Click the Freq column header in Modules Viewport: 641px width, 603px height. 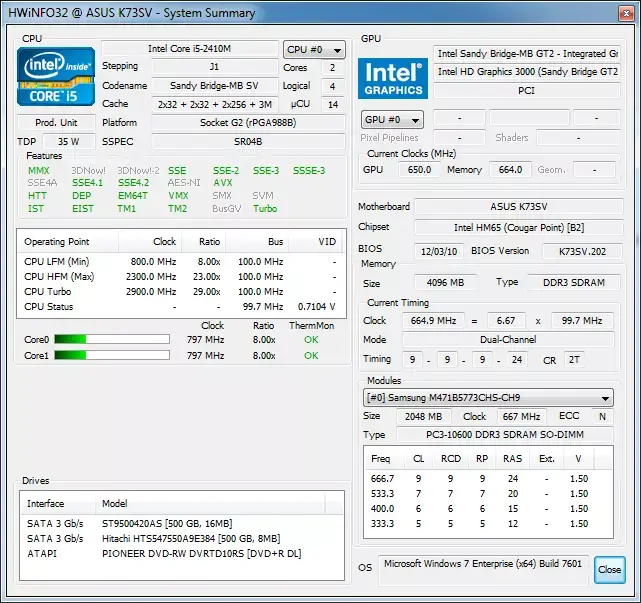click(x=383, y=459)
